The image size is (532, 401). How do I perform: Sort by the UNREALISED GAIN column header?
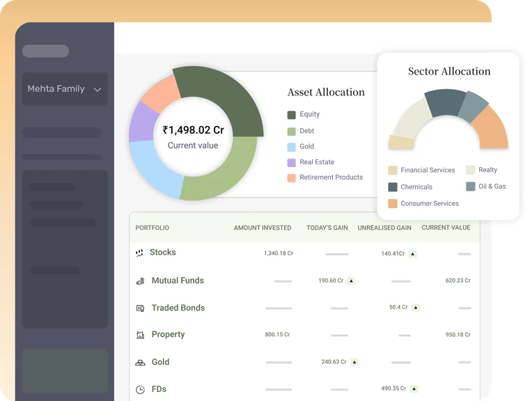384,228
